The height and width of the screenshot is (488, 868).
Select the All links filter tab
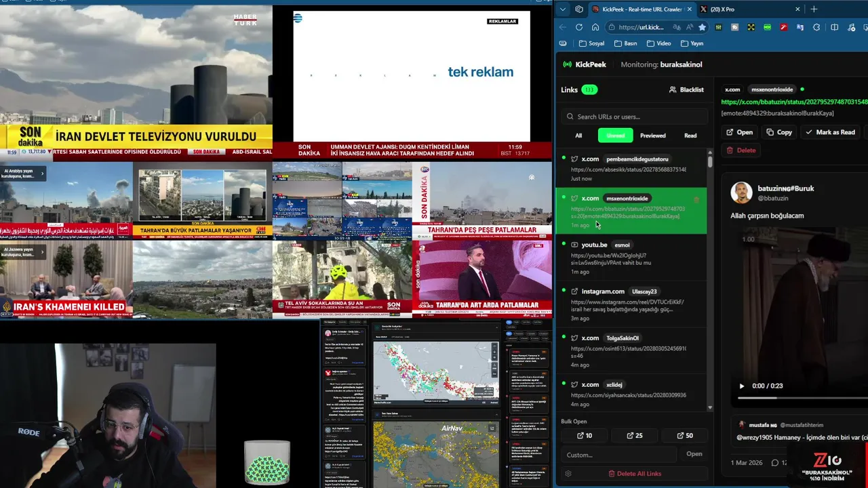click(x=578, y=136)
